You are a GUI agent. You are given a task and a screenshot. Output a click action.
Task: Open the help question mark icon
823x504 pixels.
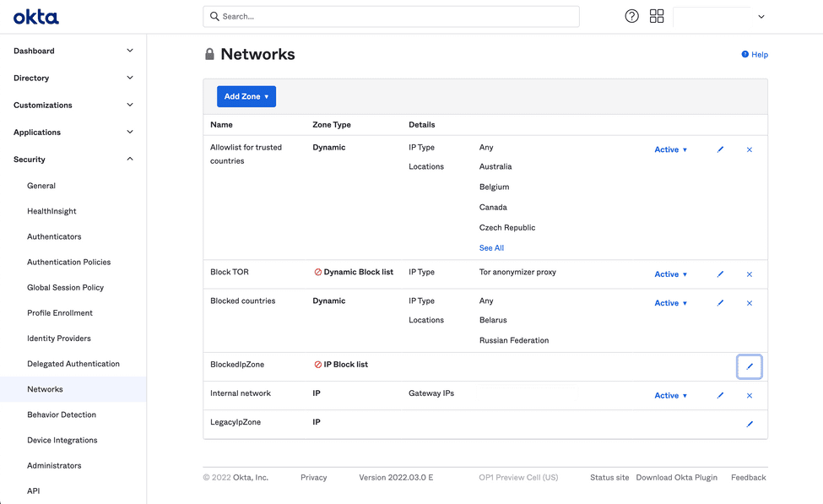[631, 16]
